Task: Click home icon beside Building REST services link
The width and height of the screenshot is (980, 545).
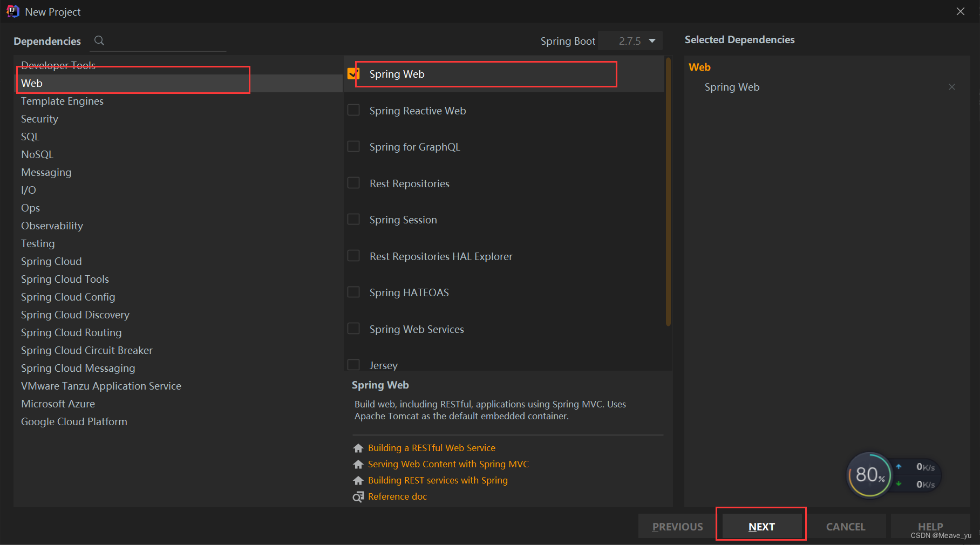Action: click(358, 480)
